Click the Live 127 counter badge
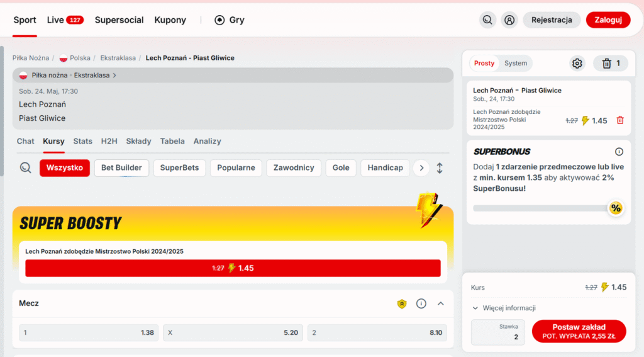 click(x=75, y=20)
